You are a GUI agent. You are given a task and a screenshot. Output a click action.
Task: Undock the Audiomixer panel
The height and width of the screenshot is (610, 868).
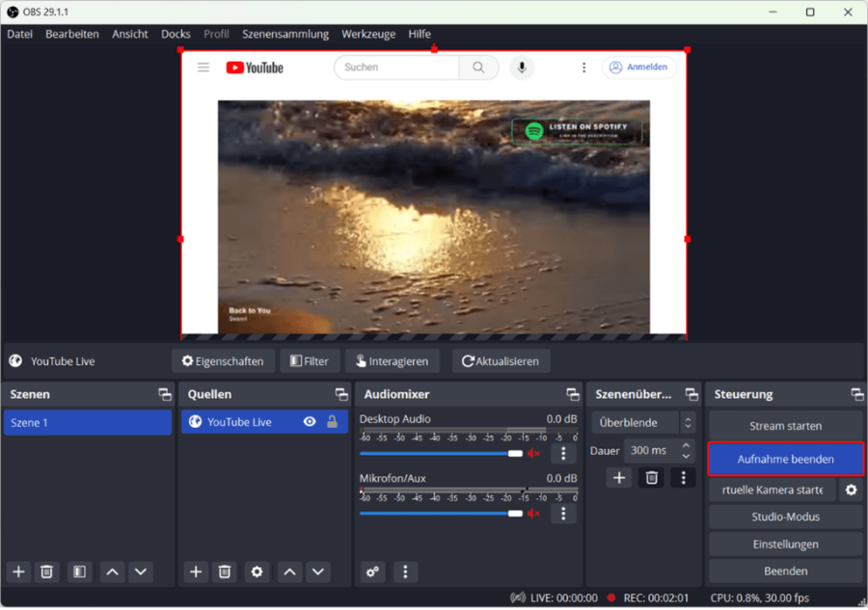573,395
